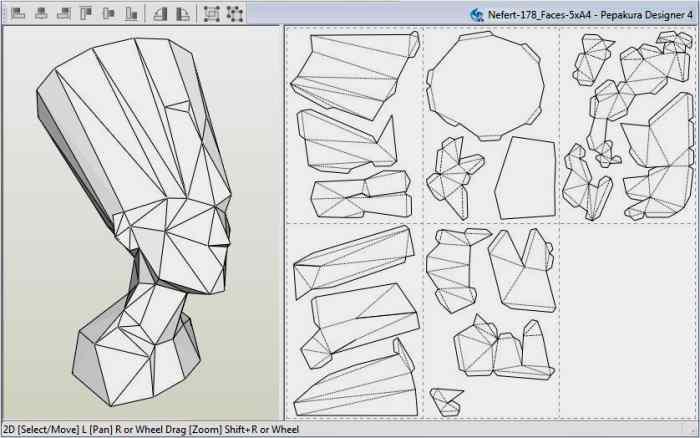
Task: Click the align vertical centers toolbar icon
Action: point(109,14)
